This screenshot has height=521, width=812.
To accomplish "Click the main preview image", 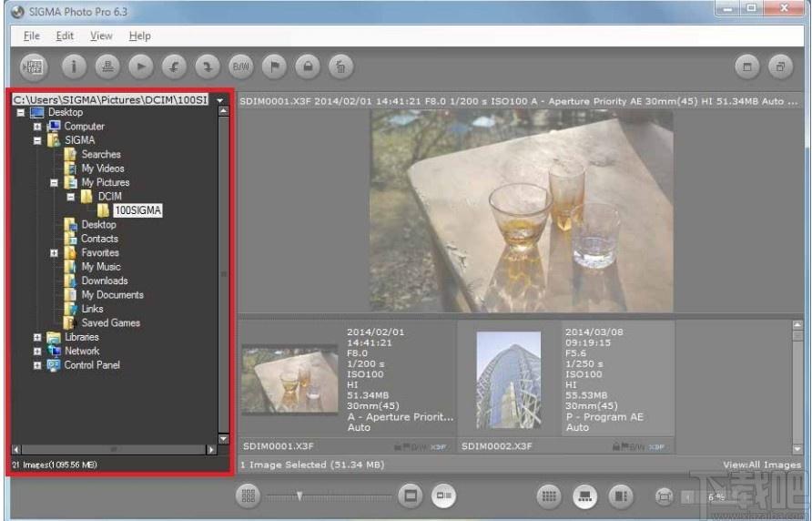I will pyautogui.click(x=522, y=211).
